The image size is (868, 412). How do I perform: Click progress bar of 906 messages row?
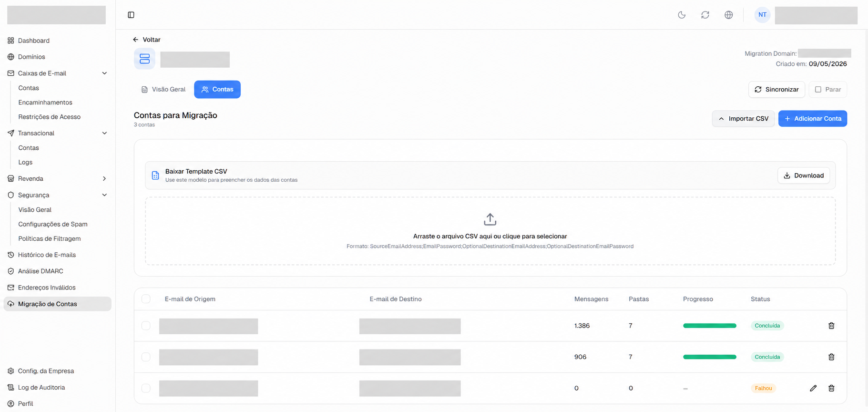point(710,357)
